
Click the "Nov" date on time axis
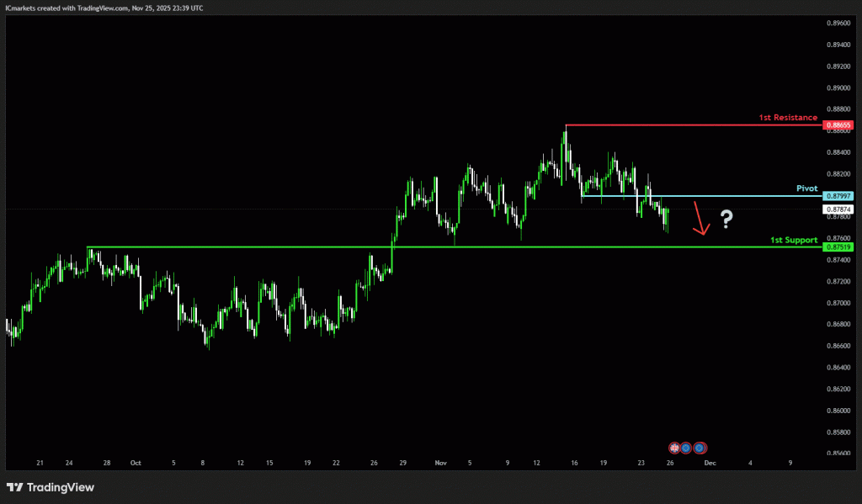pyautogui.click(x=440, y=463)
